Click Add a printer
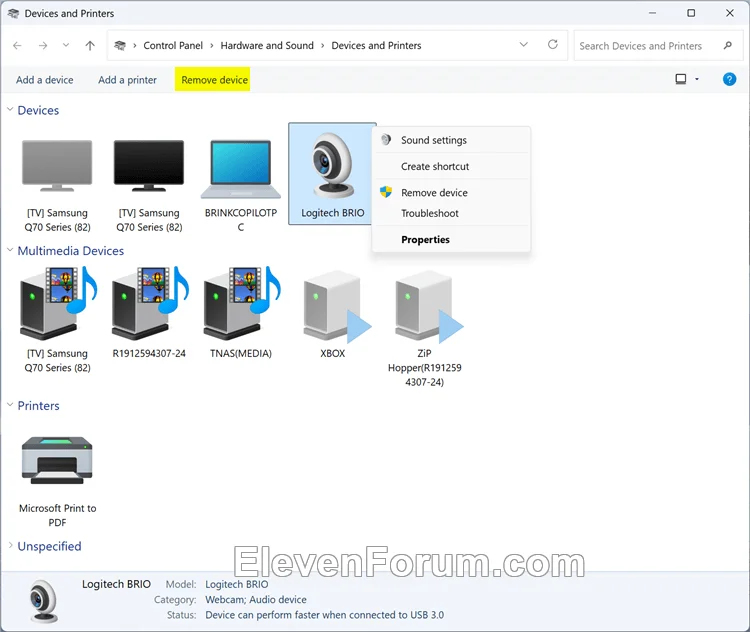 [127, 80]
